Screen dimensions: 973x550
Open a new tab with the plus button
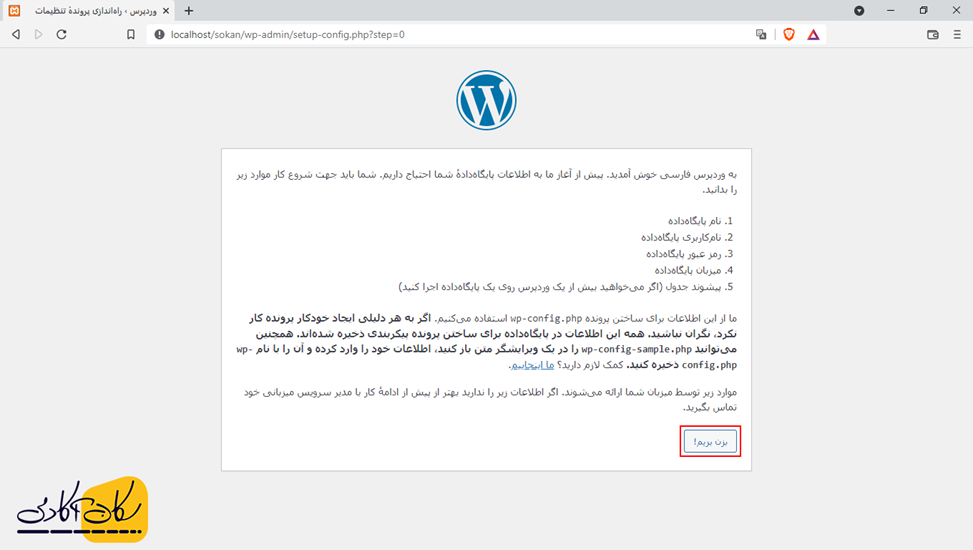tap(189, 11)
